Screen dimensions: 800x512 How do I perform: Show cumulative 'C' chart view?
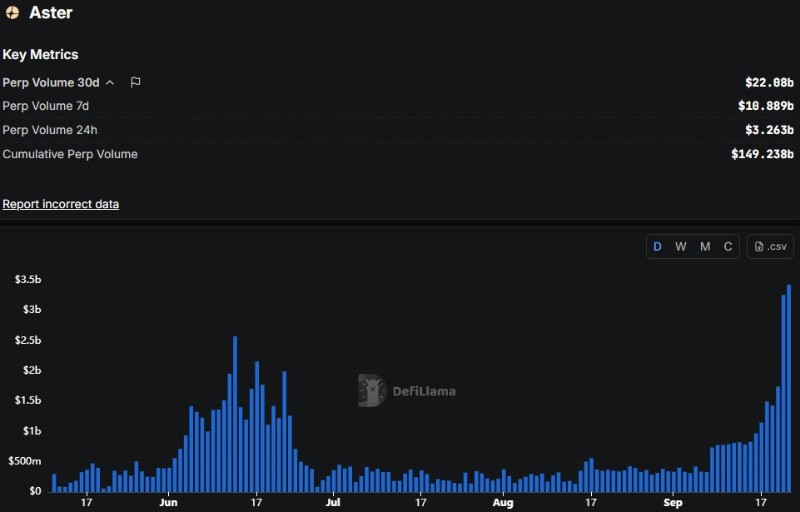(728, 246)
